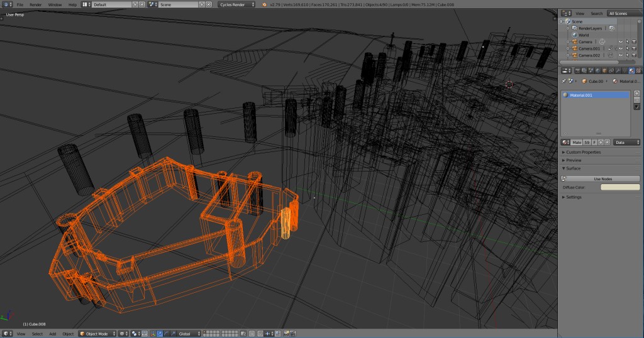Viewport: 644px width, 338px height.
Task: Expand the Custom Properties panel
Action: point(583,152)
